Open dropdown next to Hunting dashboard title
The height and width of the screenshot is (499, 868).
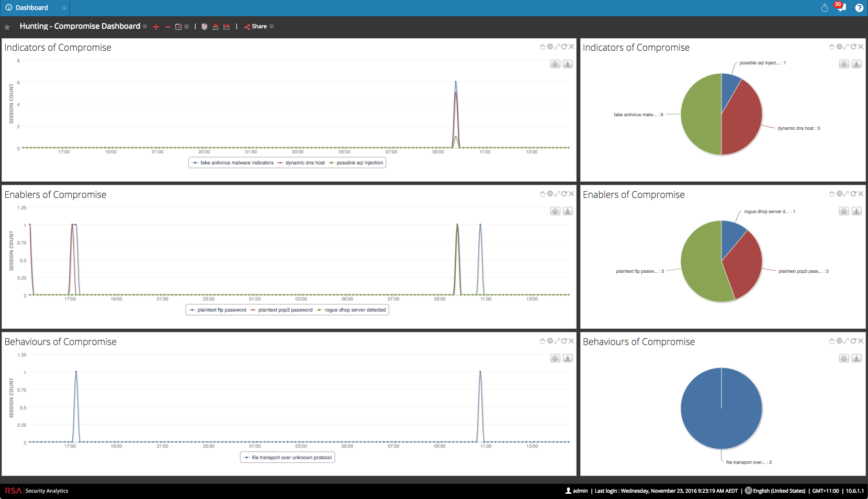[145, 27]
